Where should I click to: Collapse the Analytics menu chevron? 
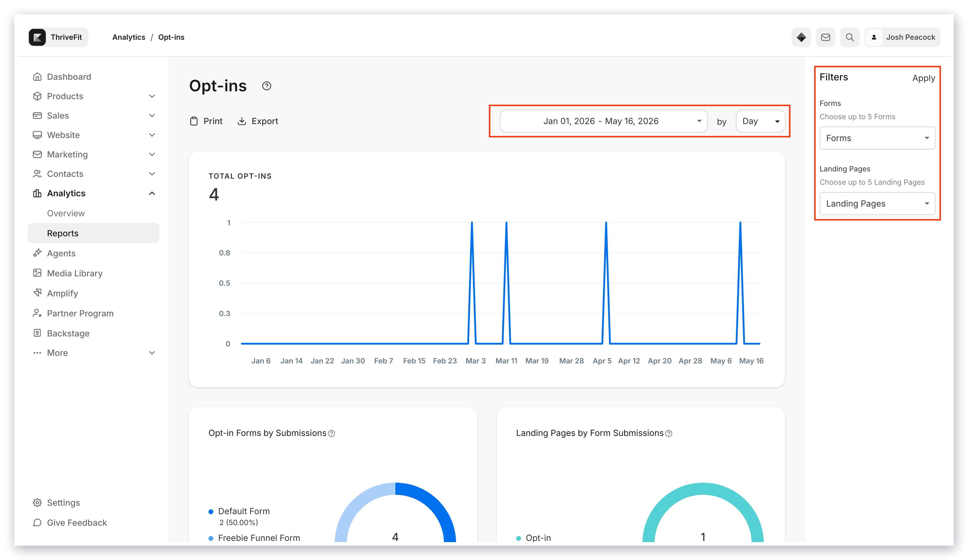point(152,193)
